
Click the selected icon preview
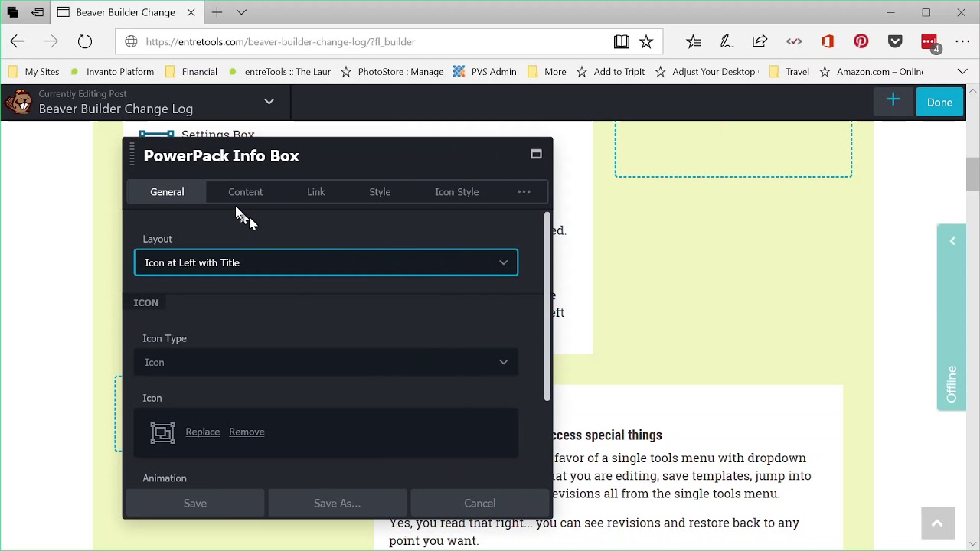coord(162,432)
